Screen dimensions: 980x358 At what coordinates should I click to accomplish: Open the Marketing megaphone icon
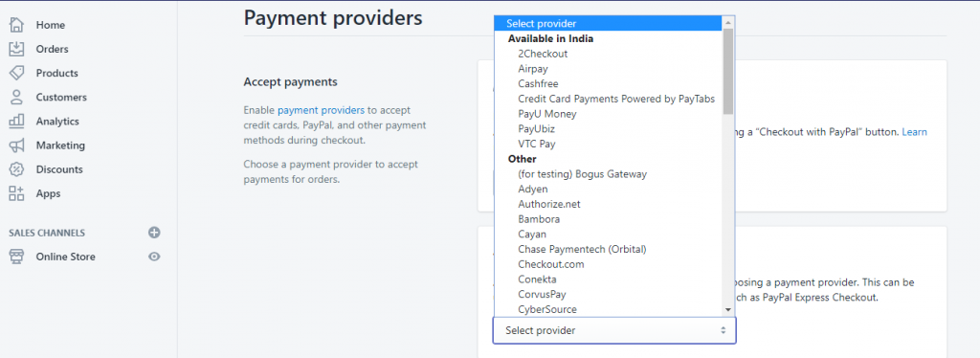pos(17,145)
